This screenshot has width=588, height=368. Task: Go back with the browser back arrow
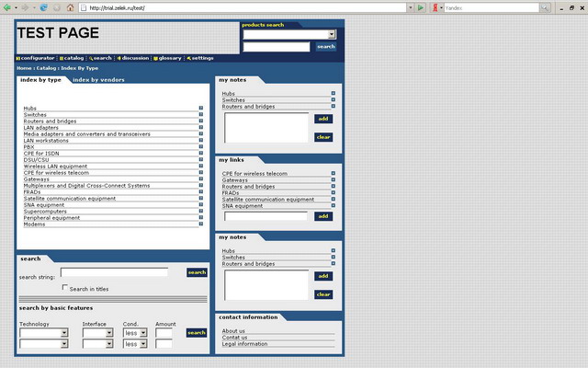tap(6, 7)
